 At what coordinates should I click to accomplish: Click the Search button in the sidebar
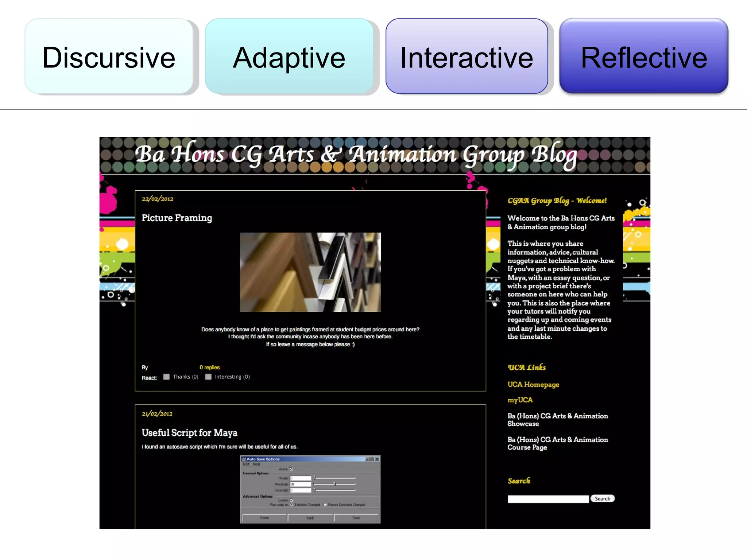(603, 499)
